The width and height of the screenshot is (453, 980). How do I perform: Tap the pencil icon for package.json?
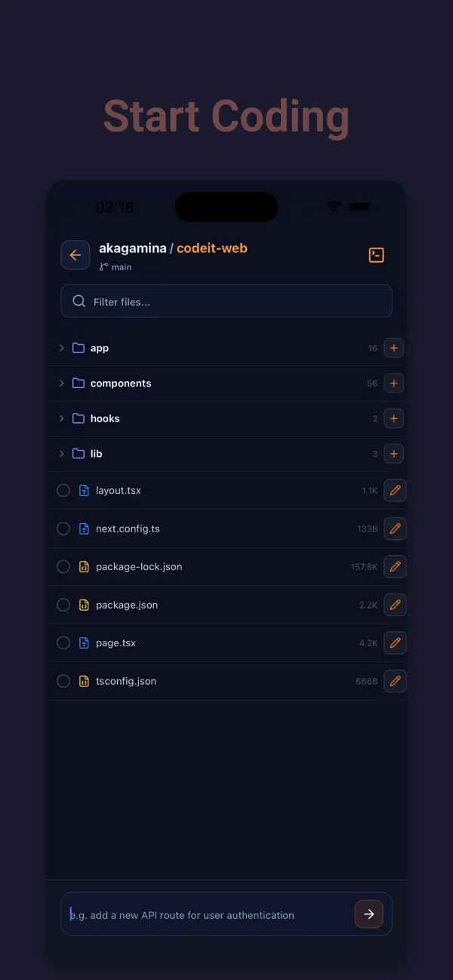tap(395, 605)
